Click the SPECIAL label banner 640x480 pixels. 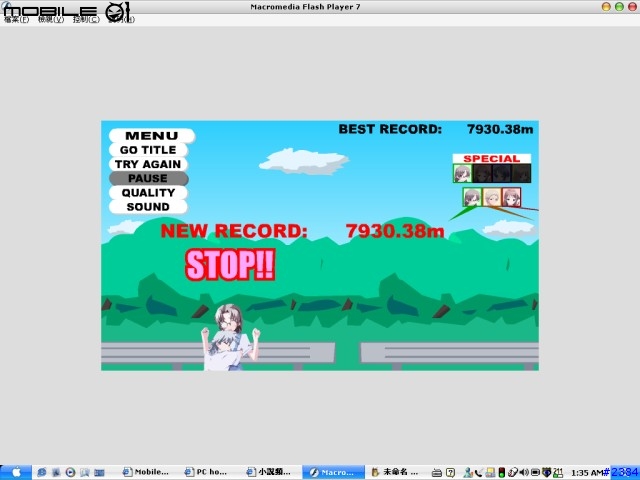click(492, 159)
